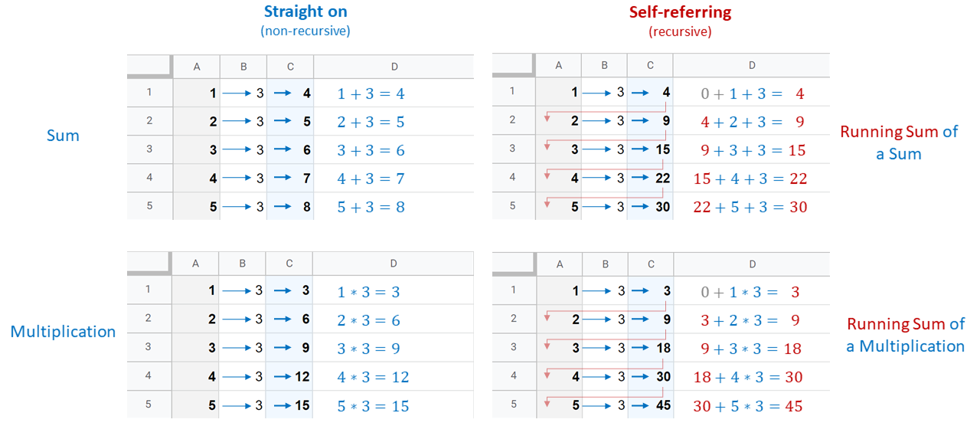The width and height of the screenshot is (980, 426).
Task: Select row 3 header in top-left Sum table
Action: click(x=149, y=149)
